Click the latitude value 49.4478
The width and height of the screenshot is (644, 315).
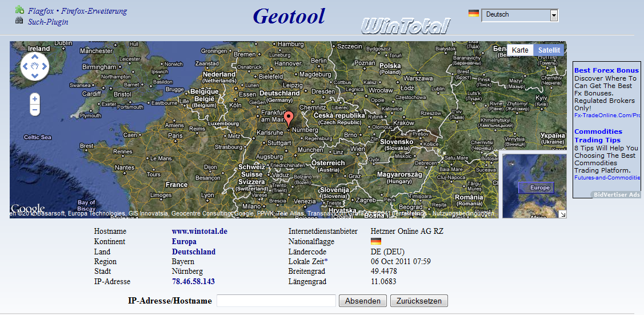pyautogui.click(x=383, y=272)
